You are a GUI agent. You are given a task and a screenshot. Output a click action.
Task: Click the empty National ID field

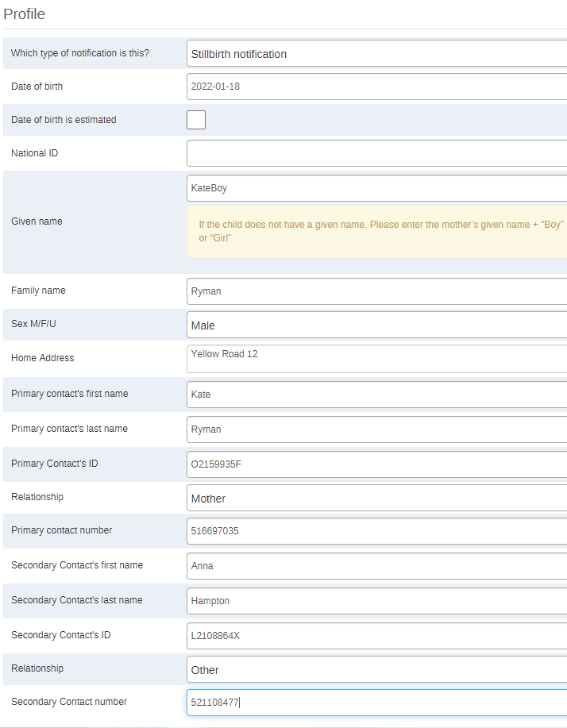click(x=376, y=153)
